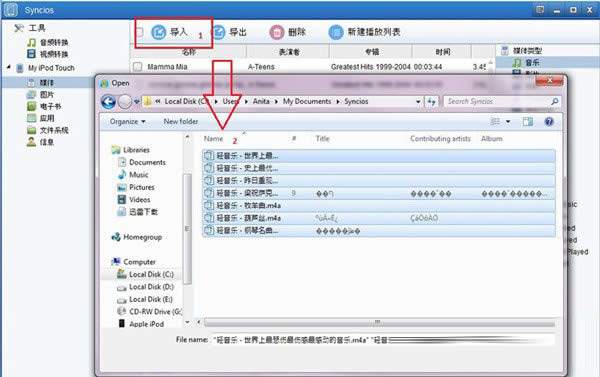Select file 轻音乐 - 世界上最...
Viewport: 600px width, 377px height.
(x=378, y=155)
